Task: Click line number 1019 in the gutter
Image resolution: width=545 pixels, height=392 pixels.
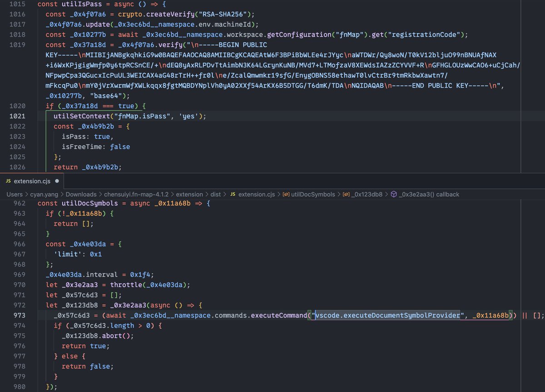Action: pyautogui.click(x=17, y=44)
